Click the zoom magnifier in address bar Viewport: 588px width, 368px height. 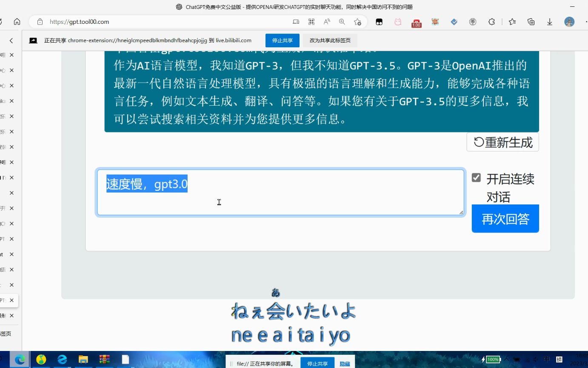[342, 22]
